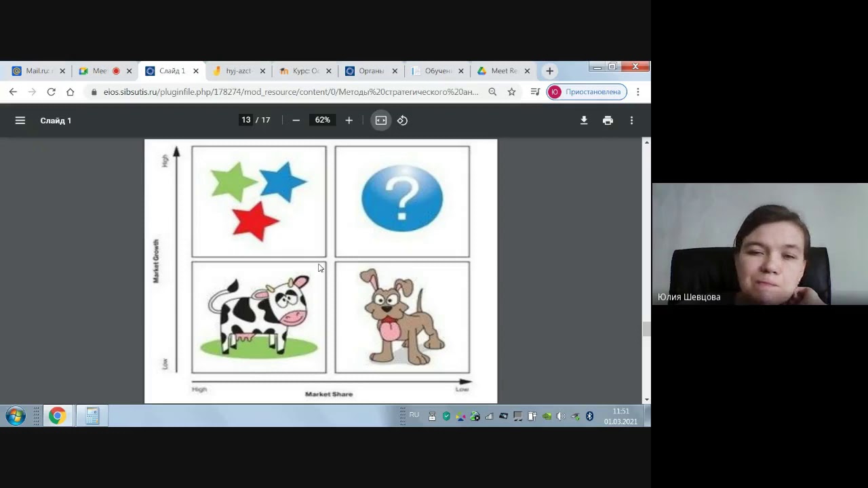
Task: Click the Market Share axis label
Action: (x=329, y=394)
